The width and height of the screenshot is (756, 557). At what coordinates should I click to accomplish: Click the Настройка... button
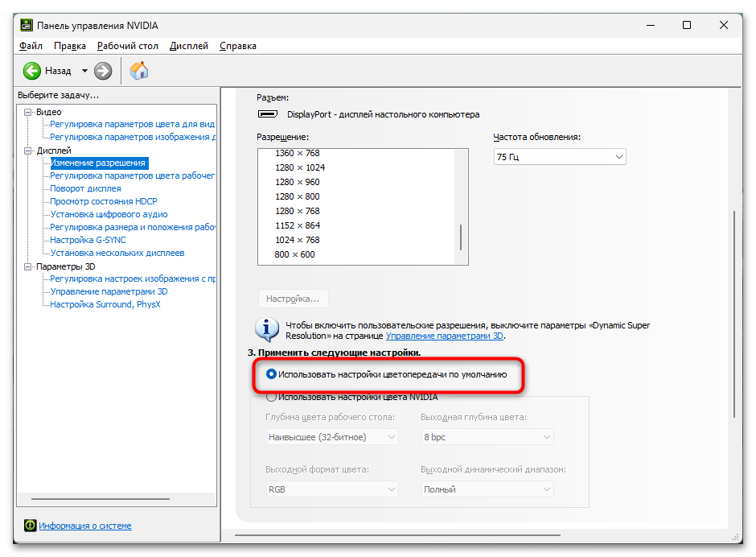tap(293, 299)
